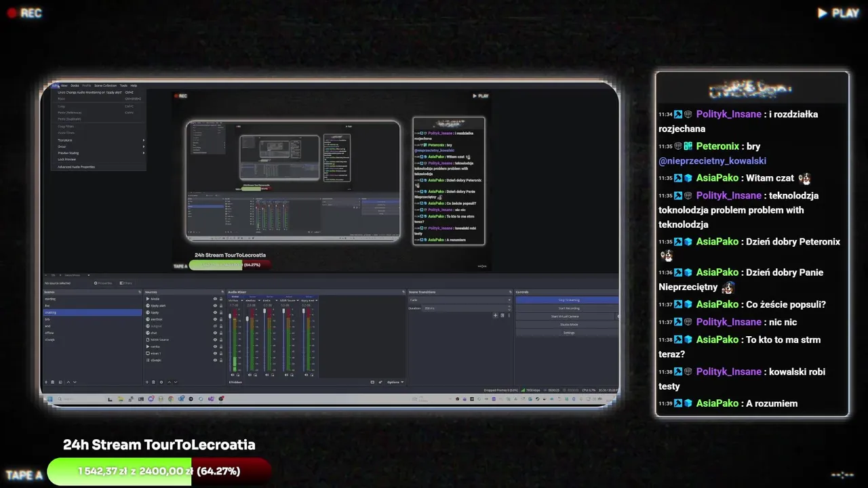This screenshot has width=868, height=488.
Task: Add a scene transition with plus icon
Action: (495, 315)
